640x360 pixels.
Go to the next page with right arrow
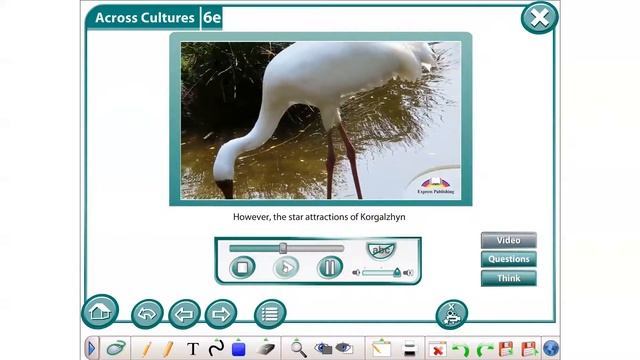click(221, 314)
